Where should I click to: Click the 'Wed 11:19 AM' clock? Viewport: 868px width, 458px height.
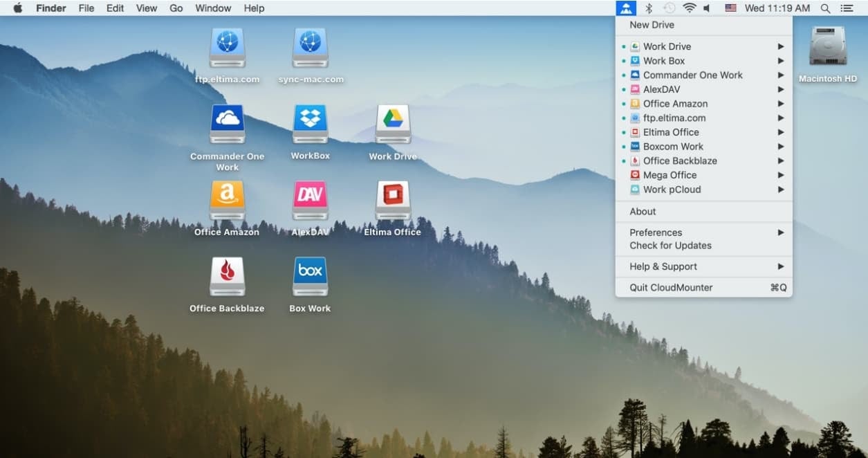777,8
